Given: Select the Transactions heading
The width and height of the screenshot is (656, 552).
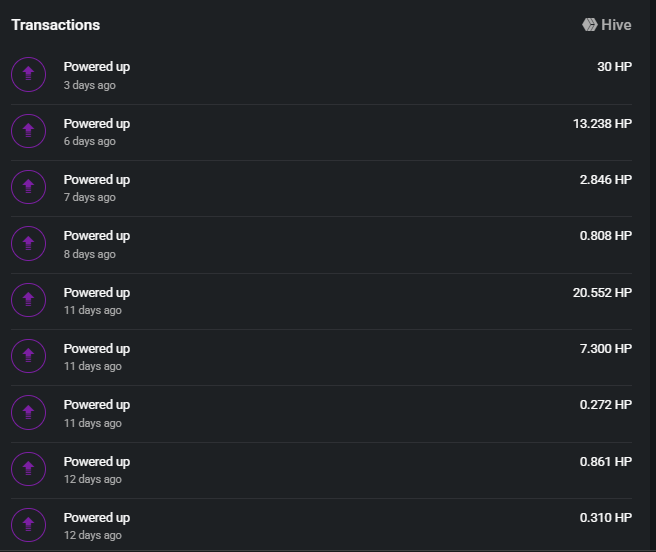Looking at the screenshot, I should [x=56, y=25].
